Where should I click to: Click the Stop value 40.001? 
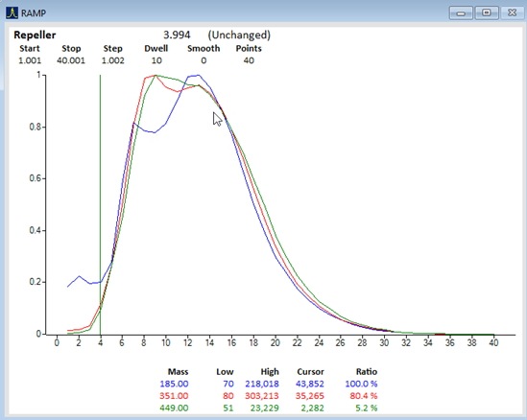click(x=71, y=60)
